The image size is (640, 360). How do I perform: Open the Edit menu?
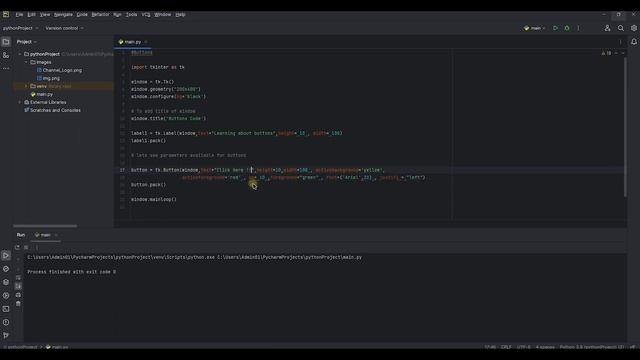(x=31, y=15)
